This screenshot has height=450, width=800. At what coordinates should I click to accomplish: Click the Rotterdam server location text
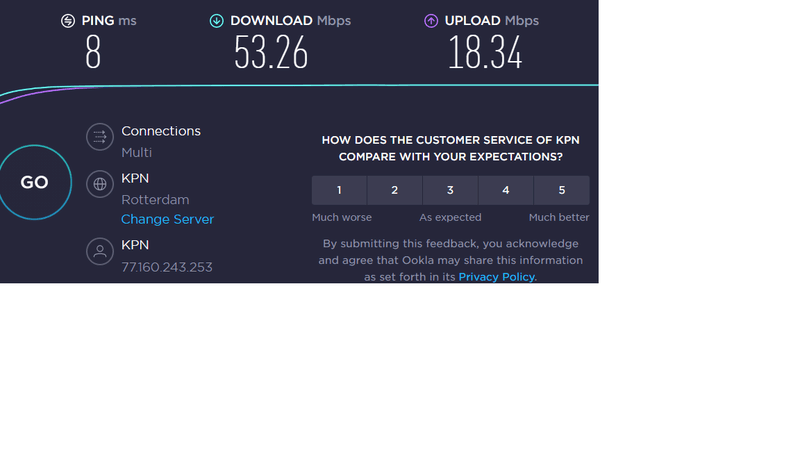(x=155, y=199)
